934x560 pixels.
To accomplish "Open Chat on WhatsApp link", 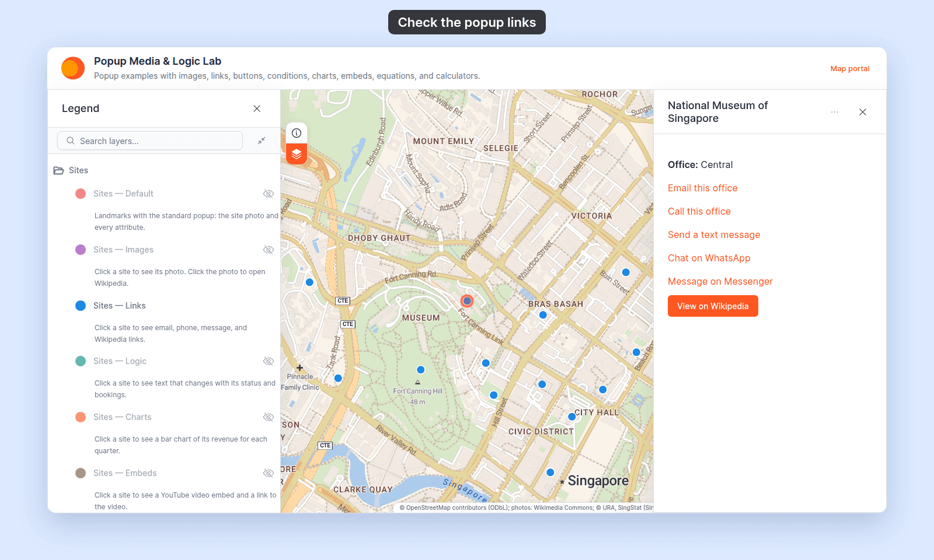I will coord(709,258).
